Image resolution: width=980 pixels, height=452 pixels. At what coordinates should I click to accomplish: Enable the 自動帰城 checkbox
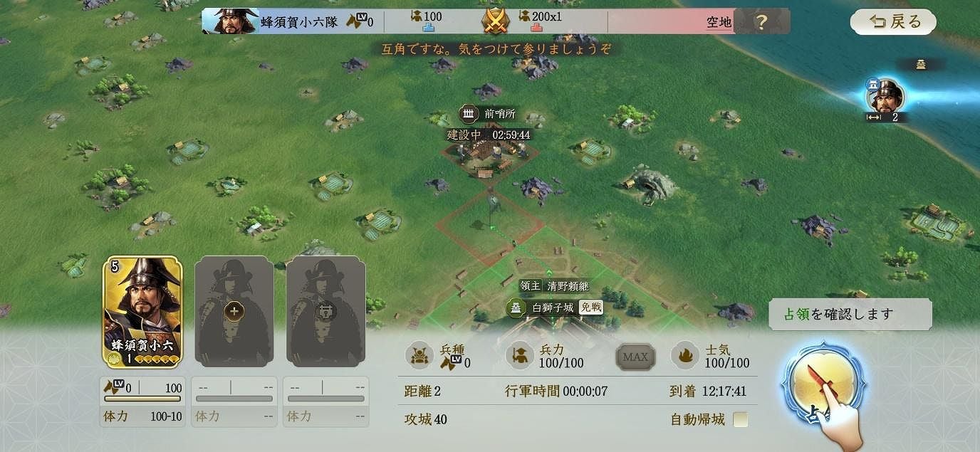741,419
